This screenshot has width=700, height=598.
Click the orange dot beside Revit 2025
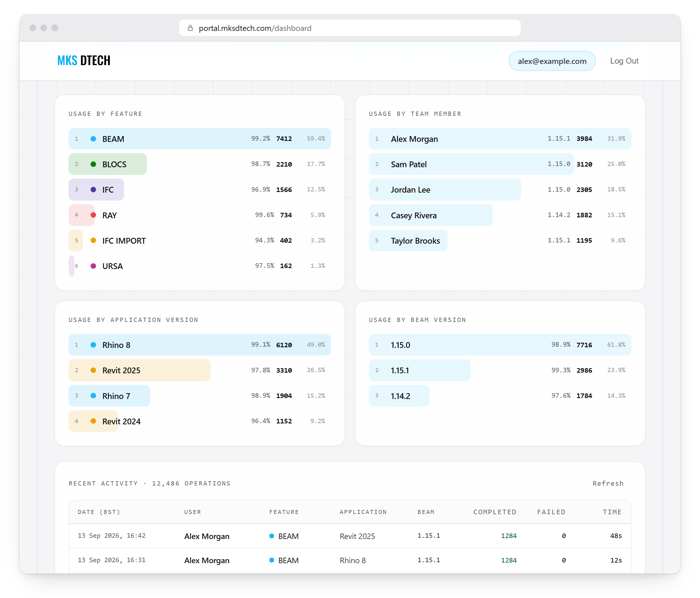[93, 370]
